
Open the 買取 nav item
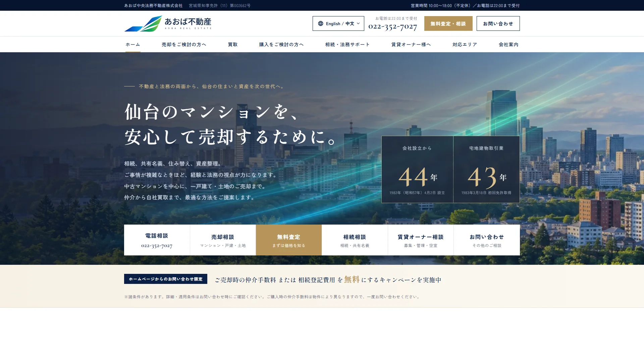[233, 44]
